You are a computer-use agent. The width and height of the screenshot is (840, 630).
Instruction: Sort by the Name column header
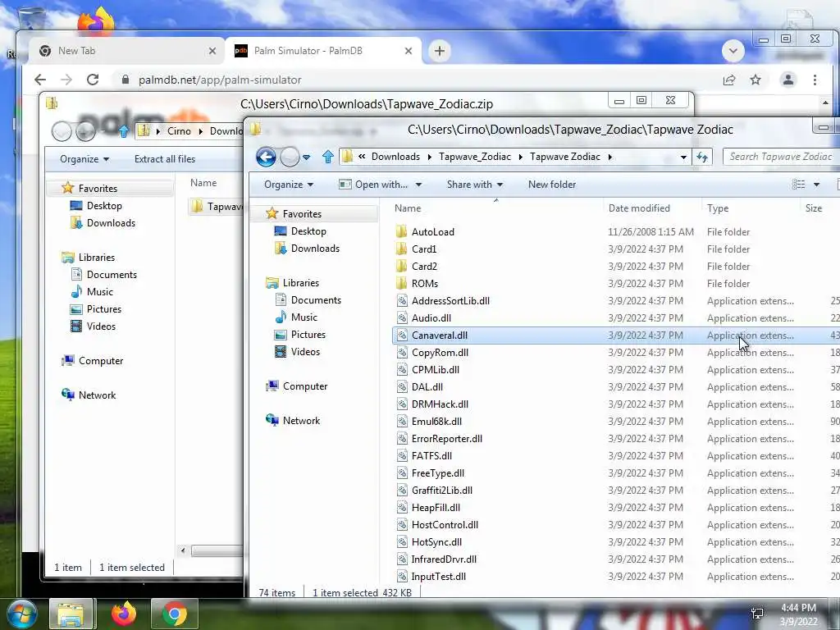tap(496, 208)
